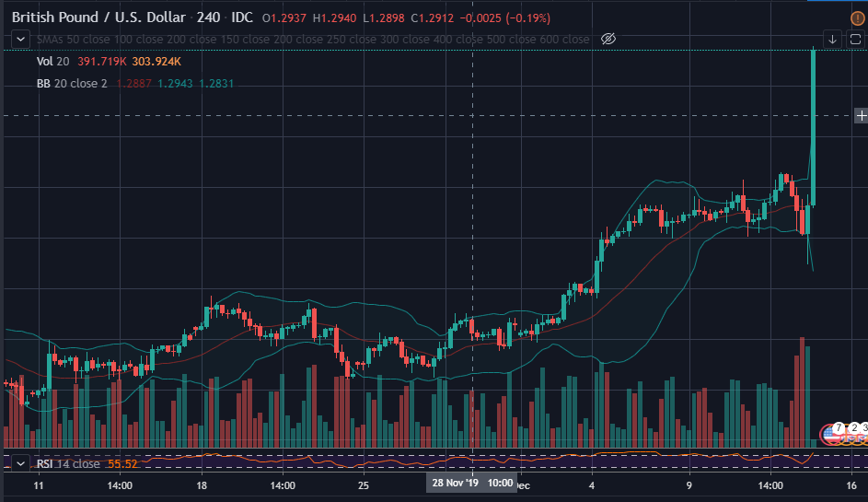The image size is (868, 502).
Task: Click time axis label 9
Action: point(689,485)
